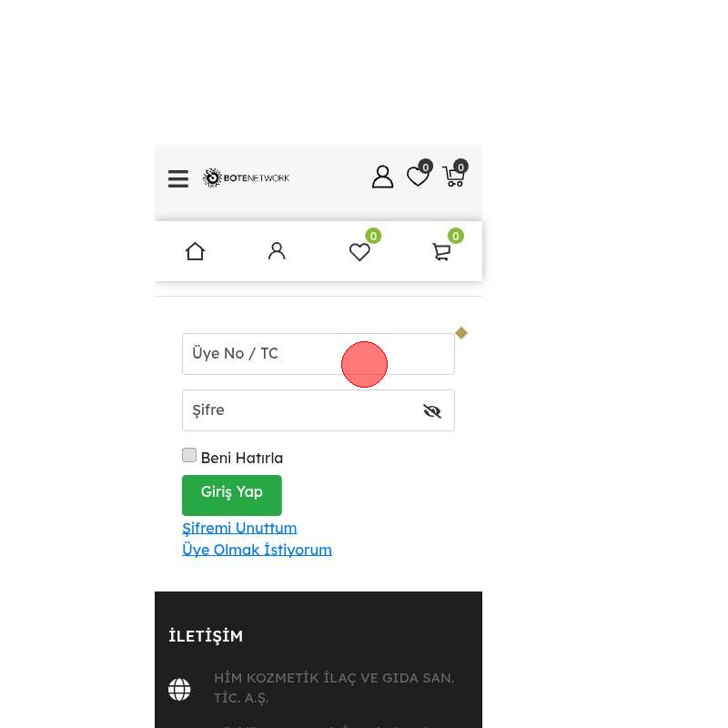Click the green Giriş Yap button
The height and width of the screenshot is (728, 728).
click(x=232, y=495)
